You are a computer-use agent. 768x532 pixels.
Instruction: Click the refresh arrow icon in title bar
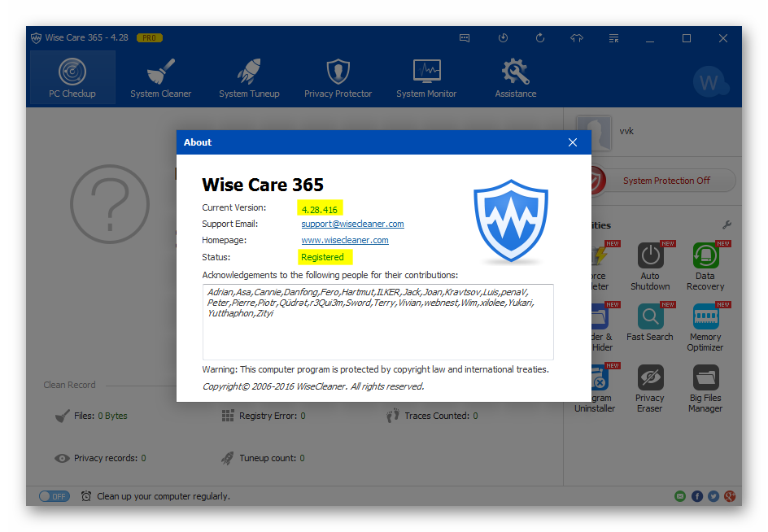tap(539, 38)
